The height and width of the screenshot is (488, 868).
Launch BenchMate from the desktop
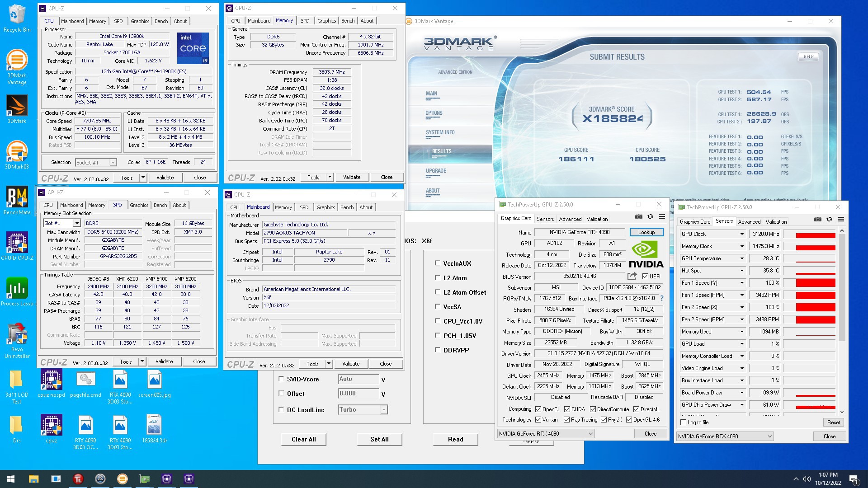point(17,201)
